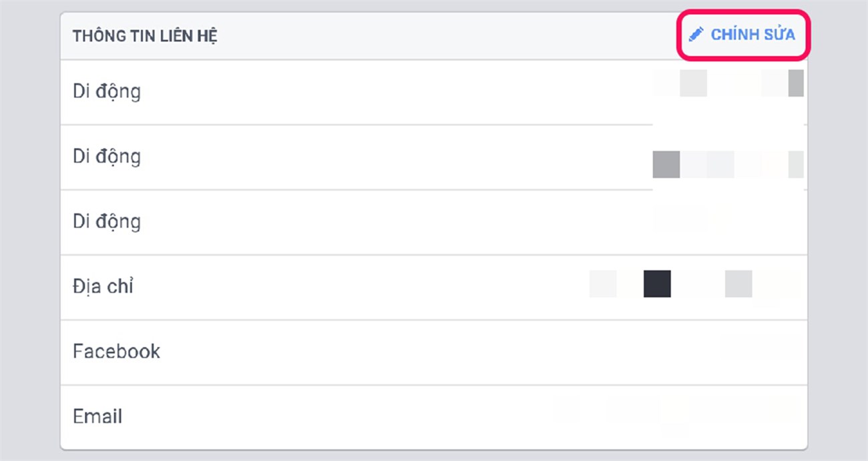Click the blurred address value
868x461 pixels.
pyautogui.click(x=694, y=284)
